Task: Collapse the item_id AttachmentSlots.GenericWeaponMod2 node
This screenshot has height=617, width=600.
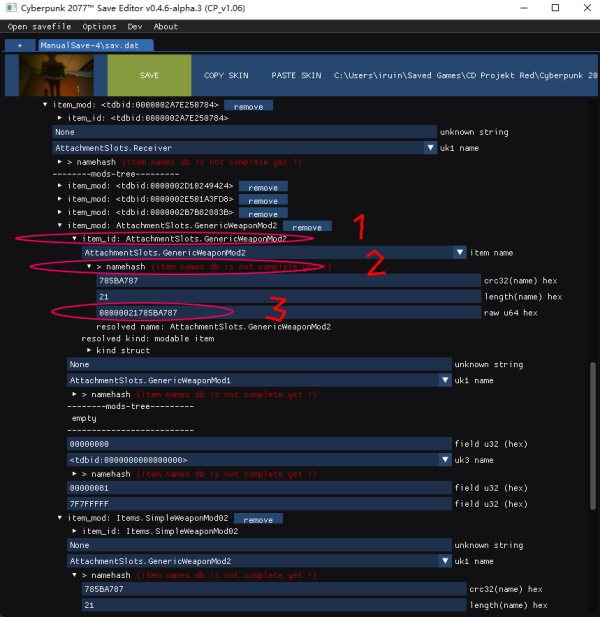Action: [x=74, y=239]
